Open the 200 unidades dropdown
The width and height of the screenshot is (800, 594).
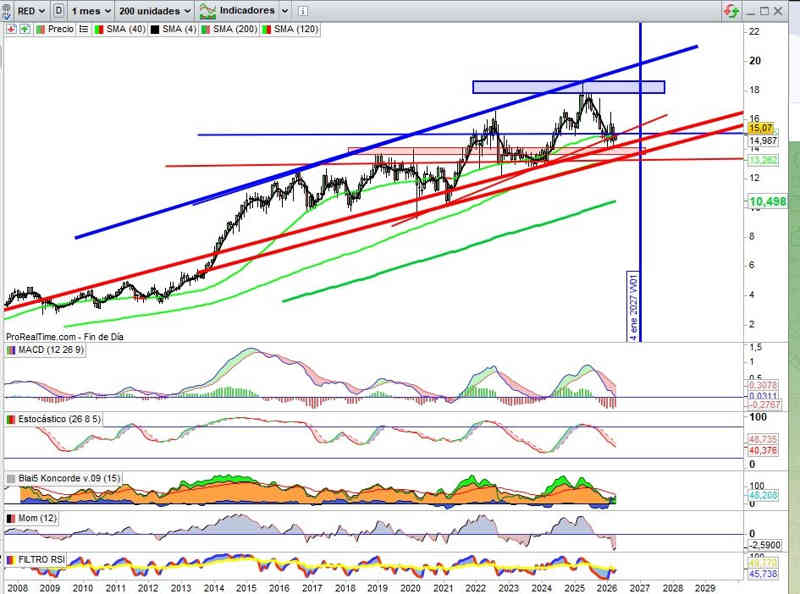[x=153, y=10]
